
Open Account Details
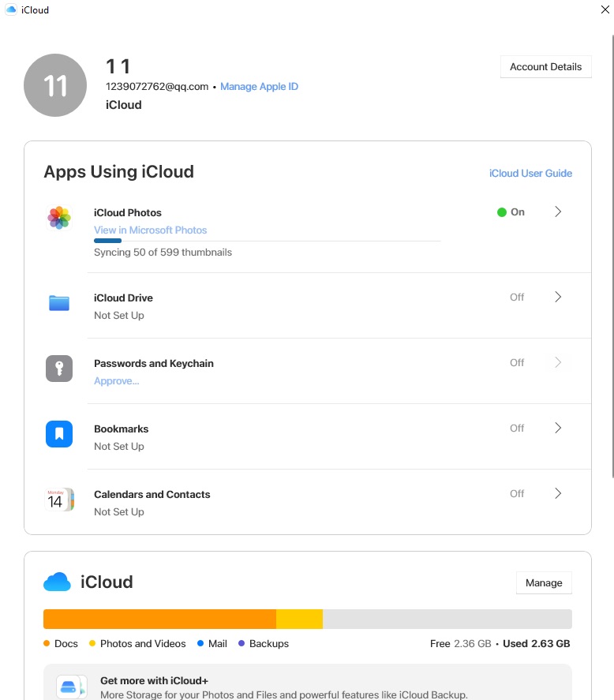point(545,67)
